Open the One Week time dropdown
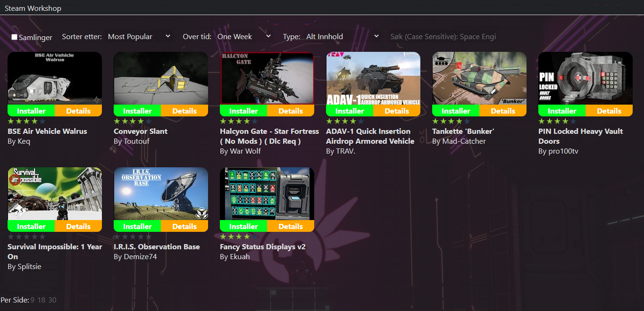The image size is (644, 311). 244,36
